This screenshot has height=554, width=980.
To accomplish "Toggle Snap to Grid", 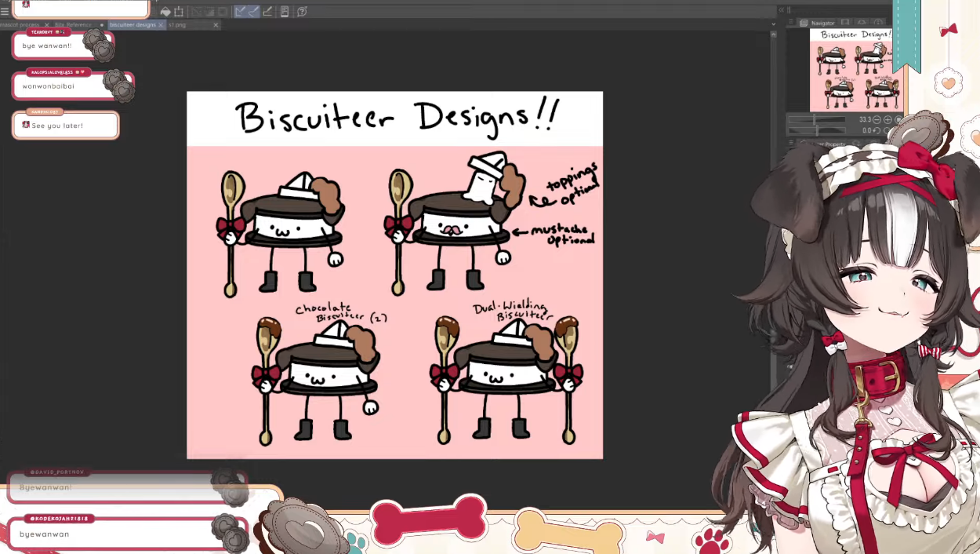I will pos(268,12).
